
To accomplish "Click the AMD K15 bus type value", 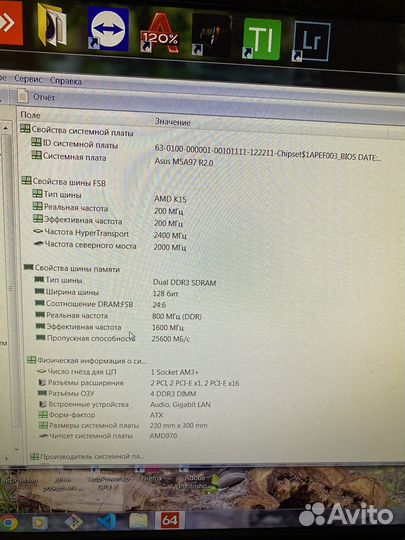I will [170, 199].
